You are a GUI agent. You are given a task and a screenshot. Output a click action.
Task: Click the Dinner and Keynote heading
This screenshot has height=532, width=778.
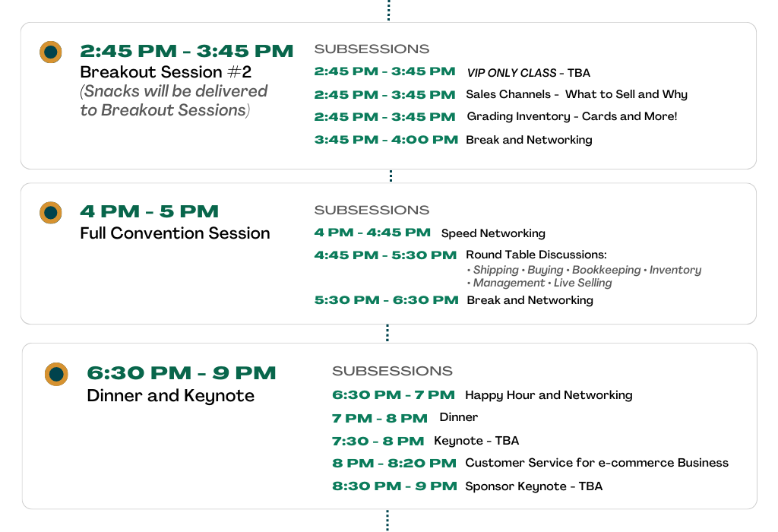point(170,395)
